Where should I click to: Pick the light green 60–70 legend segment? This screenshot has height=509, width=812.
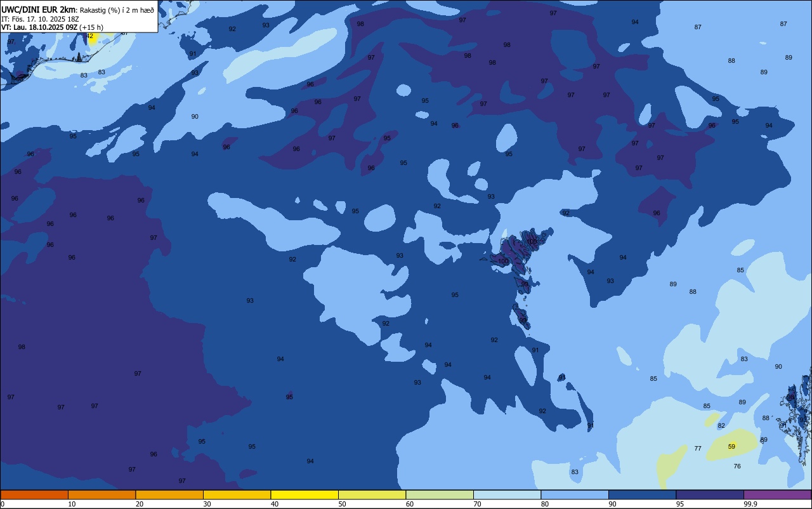(440, 494)
